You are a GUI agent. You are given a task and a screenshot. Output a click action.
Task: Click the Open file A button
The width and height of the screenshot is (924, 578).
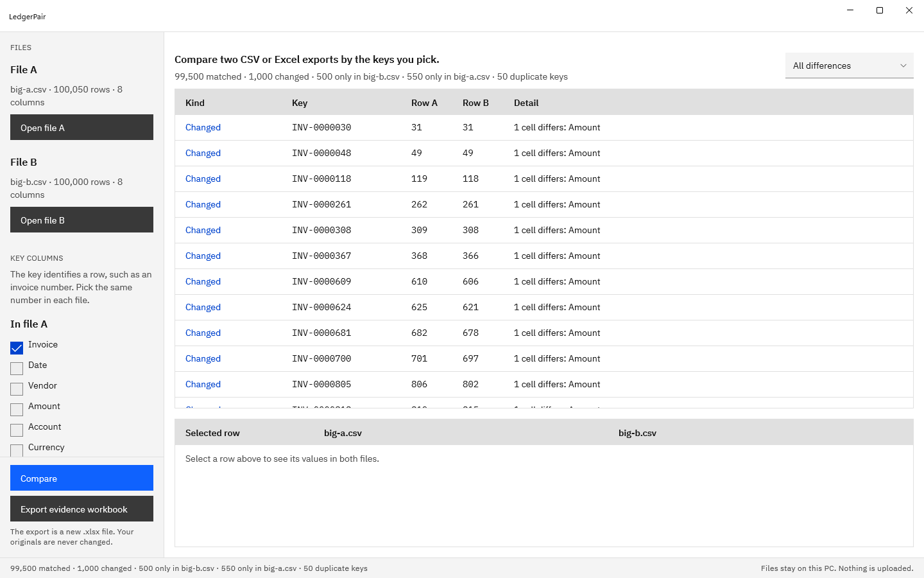pos(81,127)
